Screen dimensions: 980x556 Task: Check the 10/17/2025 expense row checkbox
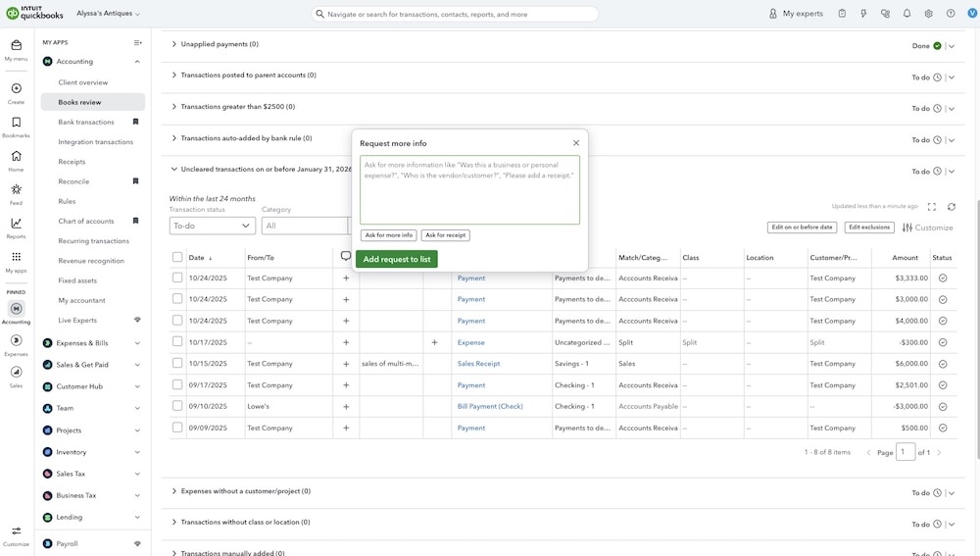pos(177,341)
